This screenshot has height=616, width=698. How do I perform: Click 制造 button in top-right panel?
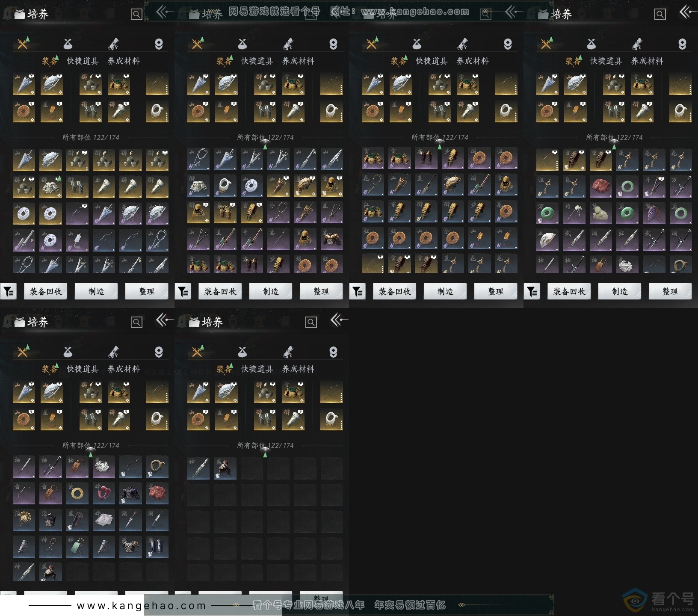point(620,291)
